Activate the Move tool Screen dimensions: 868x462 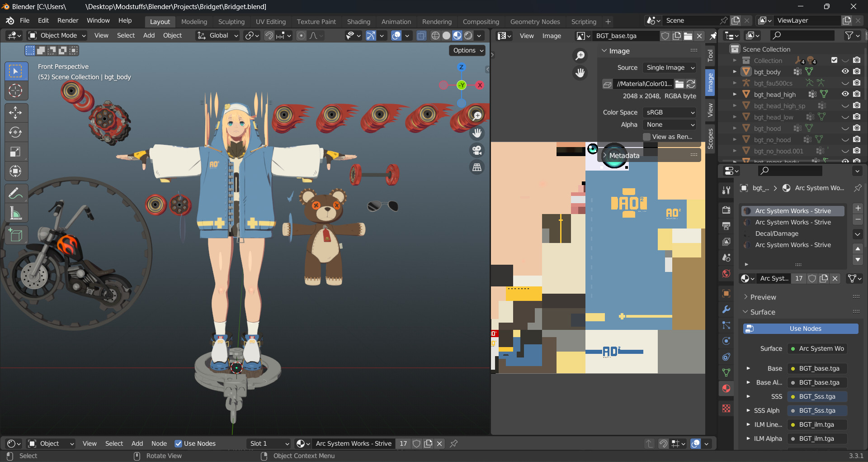click(x=16, y=113)
